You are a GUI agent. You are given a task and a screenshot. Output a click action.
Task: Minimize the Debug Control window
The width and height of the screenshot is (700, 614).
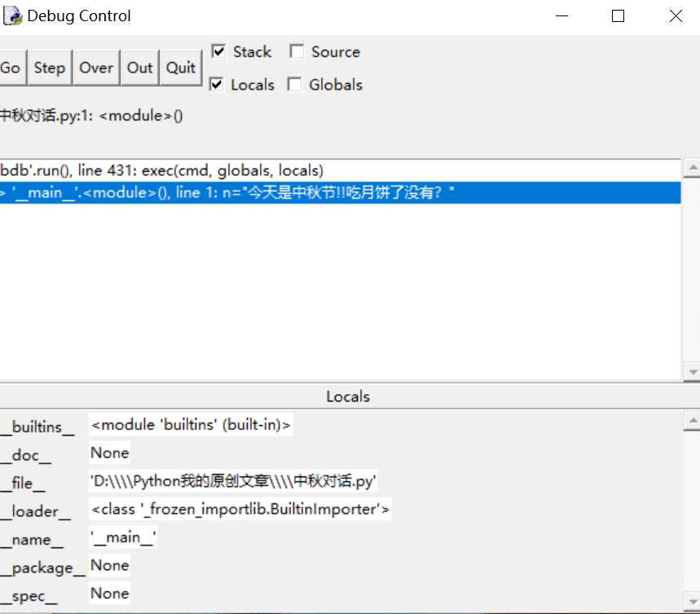pyautogui.click(x=561, y=16)
